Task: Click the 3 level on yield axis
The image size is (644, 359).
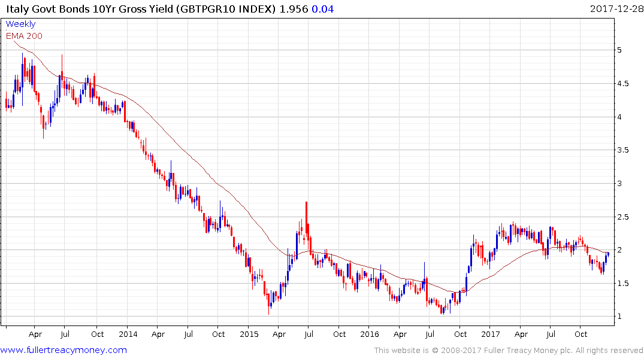Action: pos(619,184)
